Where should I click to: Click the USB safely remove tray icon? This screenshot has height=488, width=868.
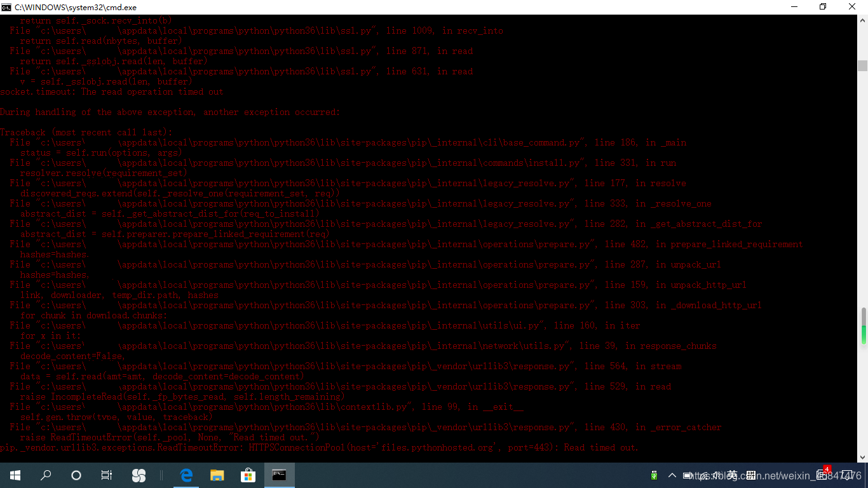pos(654,475)
